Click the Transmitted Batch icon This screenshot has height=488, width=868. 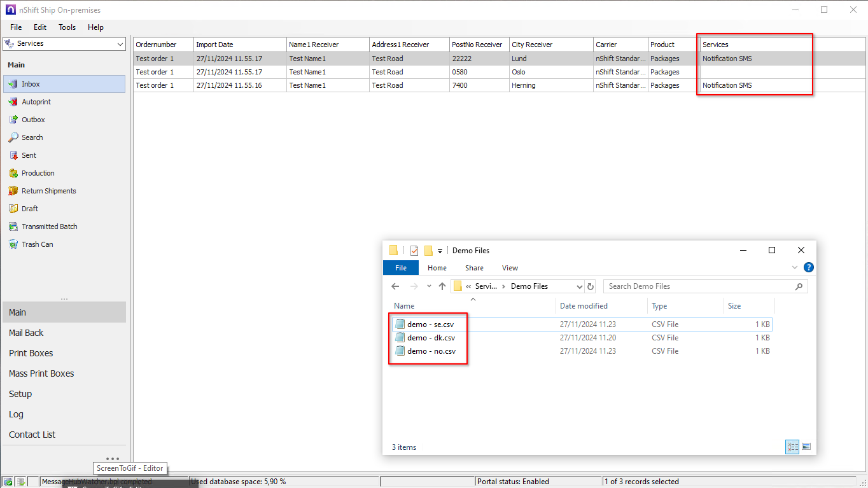14,227
